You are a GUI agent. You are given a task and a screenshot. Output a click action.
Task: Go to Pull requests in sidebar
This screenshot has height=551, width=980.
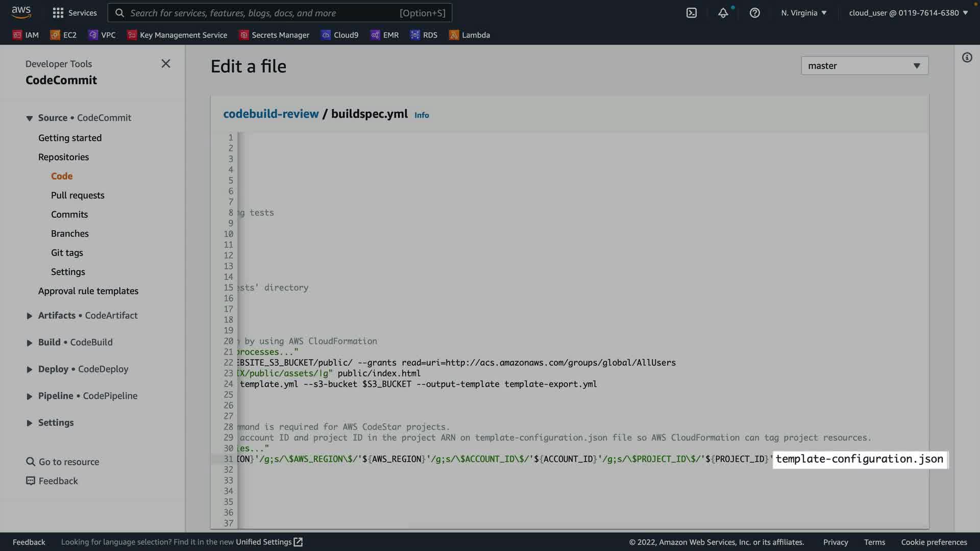tap(78, 195)
